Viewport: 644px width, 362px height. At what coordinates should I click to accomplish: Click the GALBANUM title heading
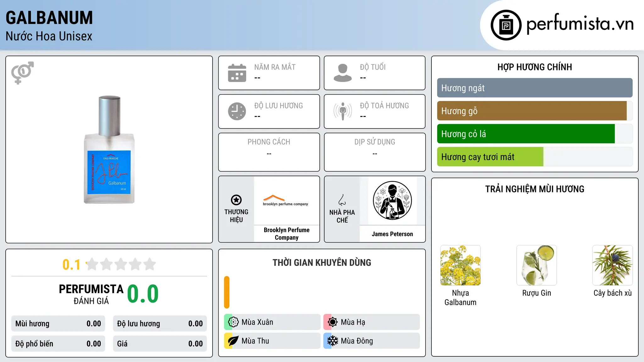click(x=49, y=18)
